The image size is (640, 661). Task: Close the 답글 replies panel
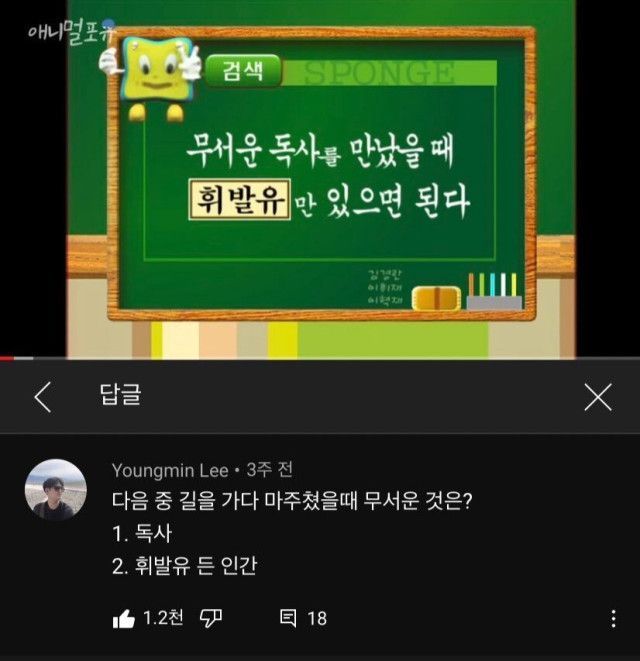point(598,397)
